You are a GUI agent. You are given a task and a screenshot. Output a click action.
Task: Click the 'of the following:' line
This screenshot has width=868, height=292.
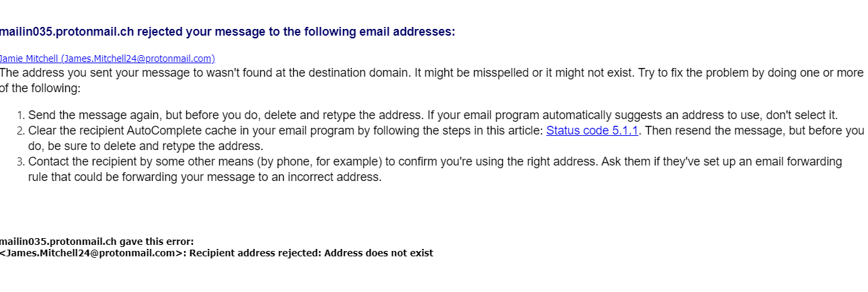coord(40,89)
